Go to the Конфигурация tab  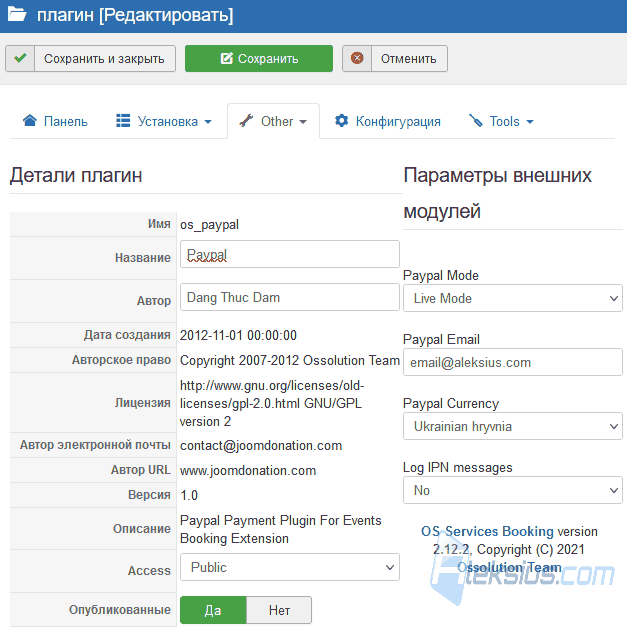[388, 121]
